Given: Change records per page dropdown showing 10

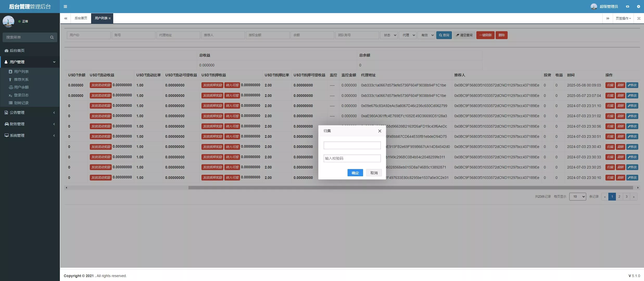Looking at the screenshot, I should click(577, 197).
